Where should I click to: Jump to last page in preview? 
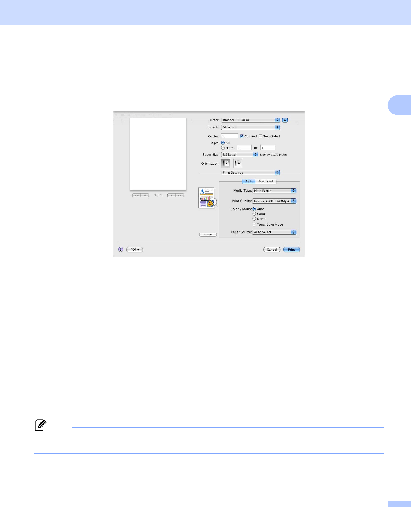180,195
